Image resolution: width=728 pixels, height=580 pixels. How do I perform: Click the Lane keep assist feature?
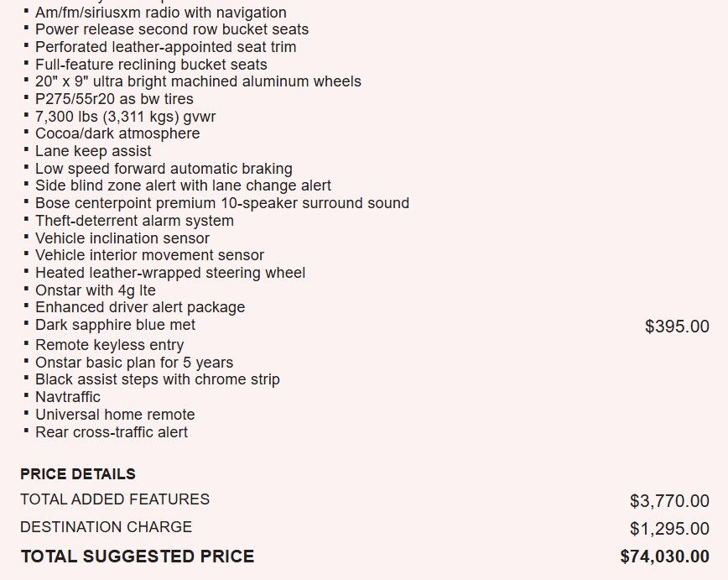[93, 151]
